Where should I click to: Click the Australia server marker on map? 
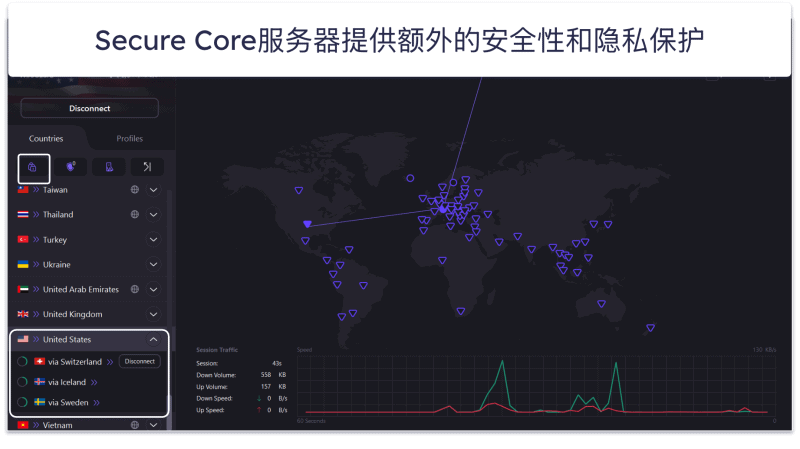point(602,304)
